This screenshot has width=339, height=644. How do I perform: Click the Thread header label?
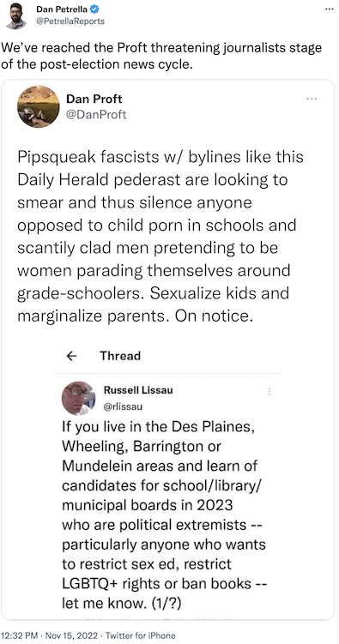point(120,356)
